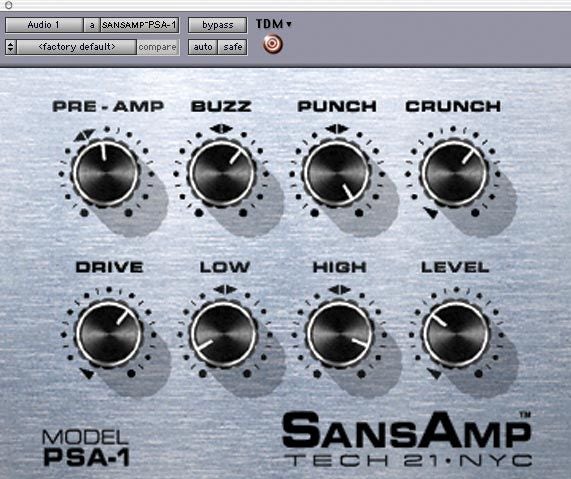Click the PRE-AMP label text
This screenshot has width=571, height=479.
108,106
